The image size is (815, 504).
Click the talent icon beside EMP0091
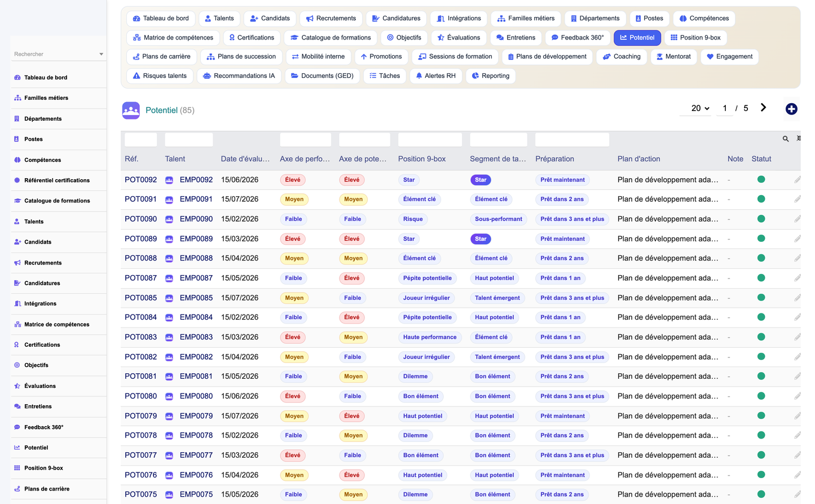pyautogui.click(x=169, y=200)
